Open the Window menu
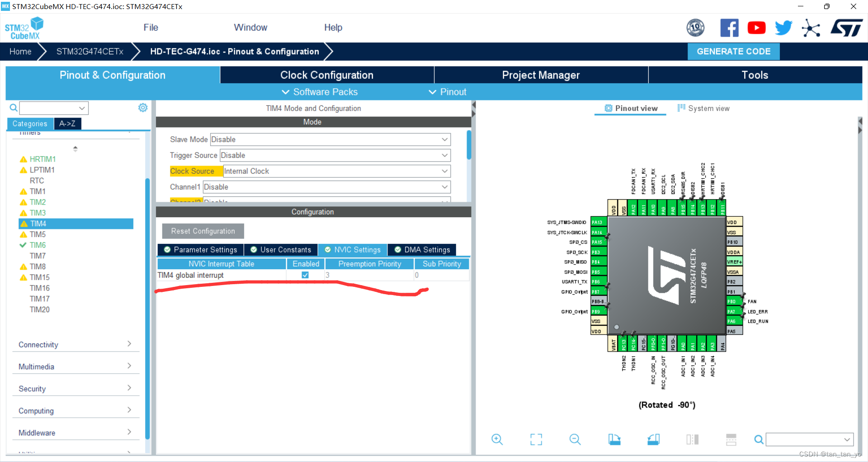The width and height of the screenshot is (868, 462). (x=250, y=28)
